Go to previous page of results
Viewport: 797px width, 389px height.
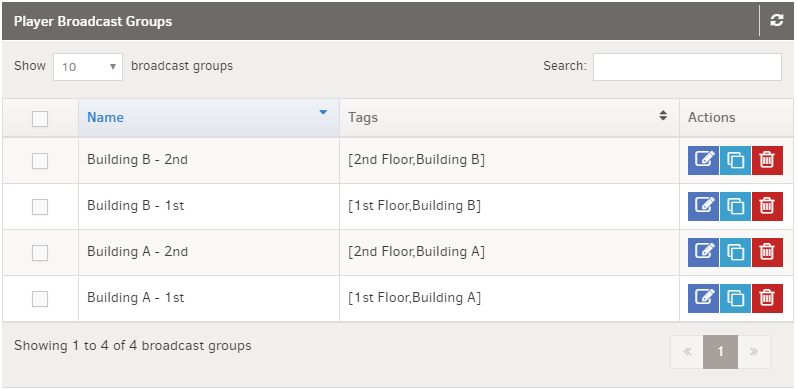[x=687, y=351]
